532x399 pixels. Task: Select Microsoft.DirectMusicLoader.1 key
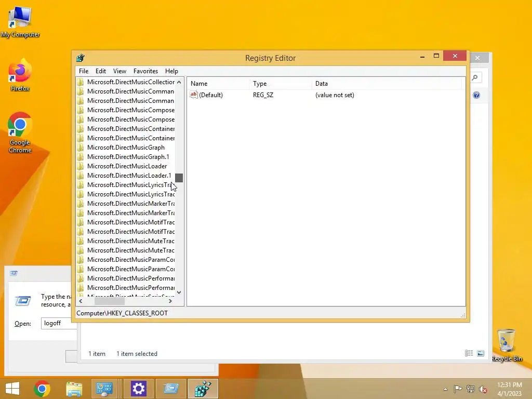pos(129,176)
